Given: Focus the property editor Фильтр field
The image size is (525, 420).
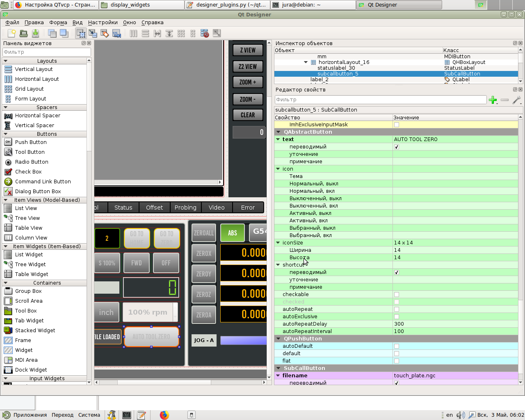Looking at the screenshot, I should pos(381,100).
